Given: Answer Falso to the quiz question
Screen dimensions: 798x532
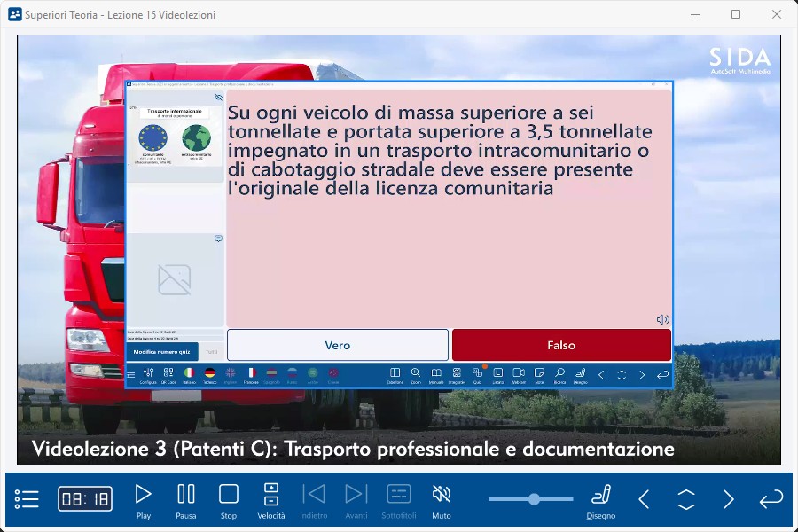Looking at the screenshot, I should click(x=560, y=345).
